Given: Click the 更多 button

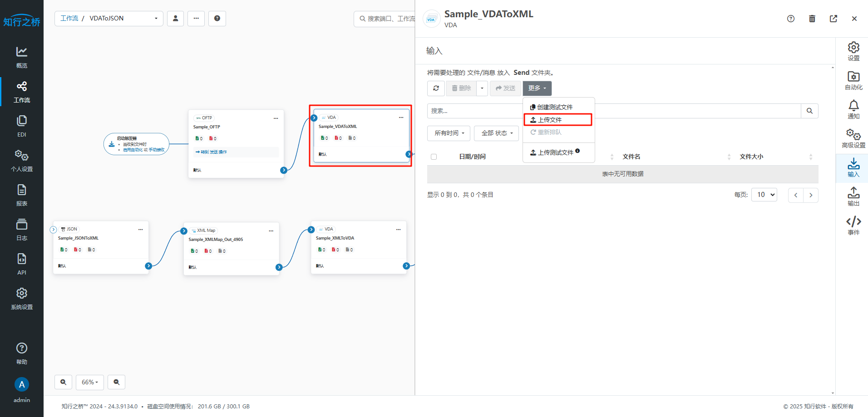Looking at the screenshot, I should [x=537, y=88].
